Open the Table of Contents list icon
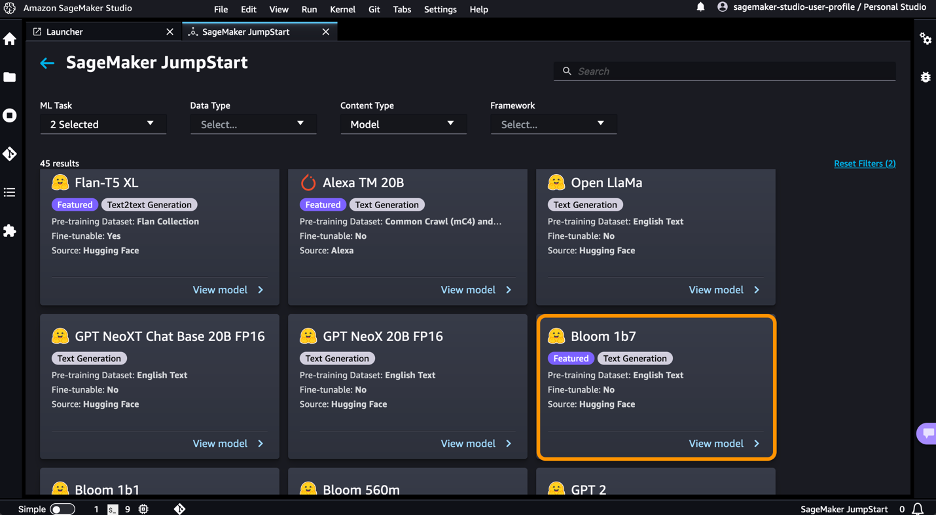Viewport: 936px width, 516px height. (x=10, y=192)
